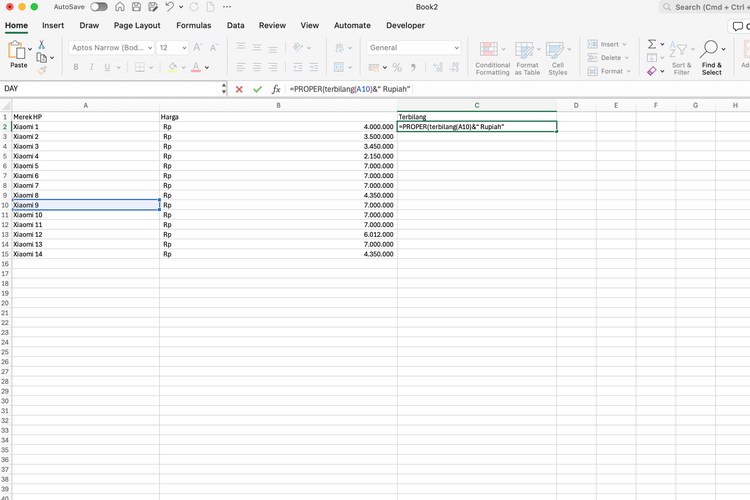
Task: Confirm formula with green checkmark
Action: coord(257,89)
